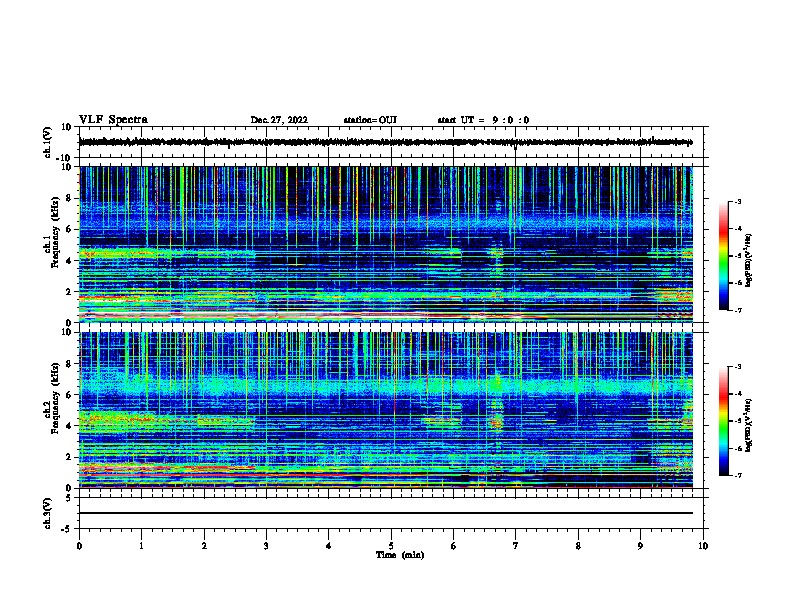Click the "start UT = 9 : 0 : 0" text

[x=483, y=120]
